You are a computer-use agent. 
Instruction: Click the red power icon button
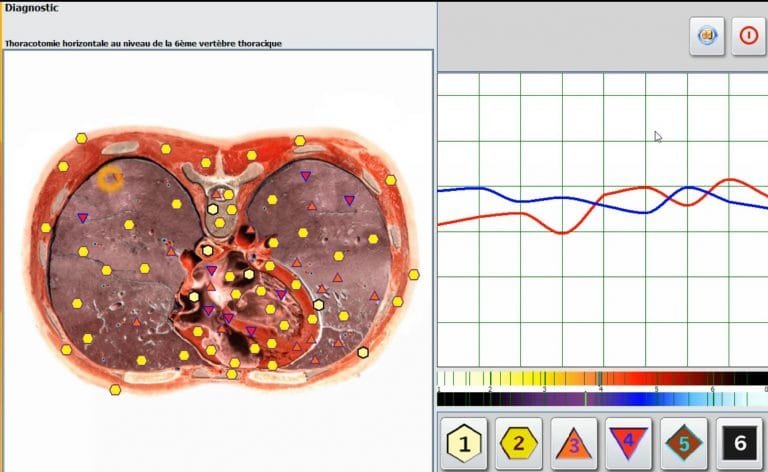click(x=748, y=35)
